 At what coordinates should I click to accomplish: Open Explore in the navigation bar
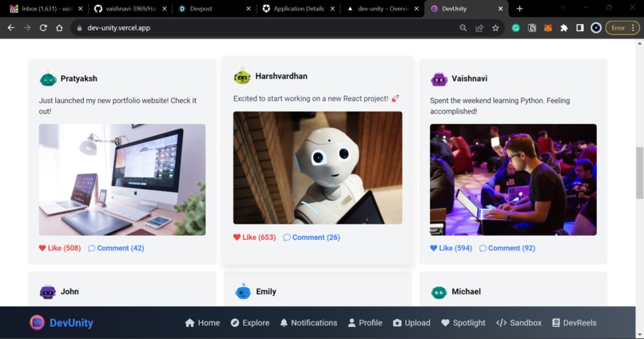[250, 323]
